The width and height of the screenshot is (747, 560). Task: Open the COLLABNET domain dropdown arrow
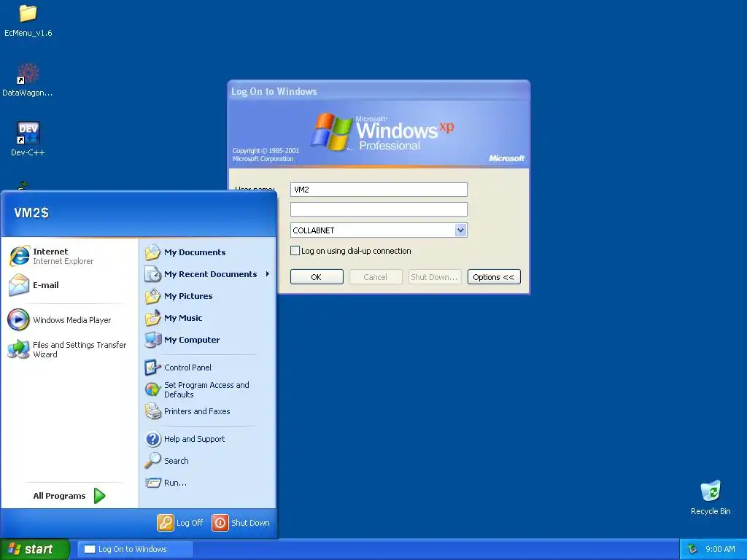coord(460,230)
